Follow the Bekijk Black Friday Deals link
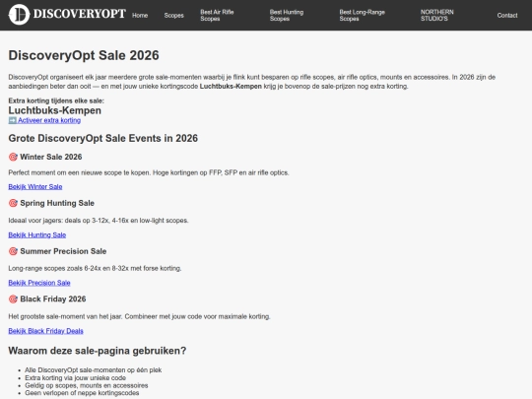The height and width of the screenshot is (399, 532). [x=45, y=331]
